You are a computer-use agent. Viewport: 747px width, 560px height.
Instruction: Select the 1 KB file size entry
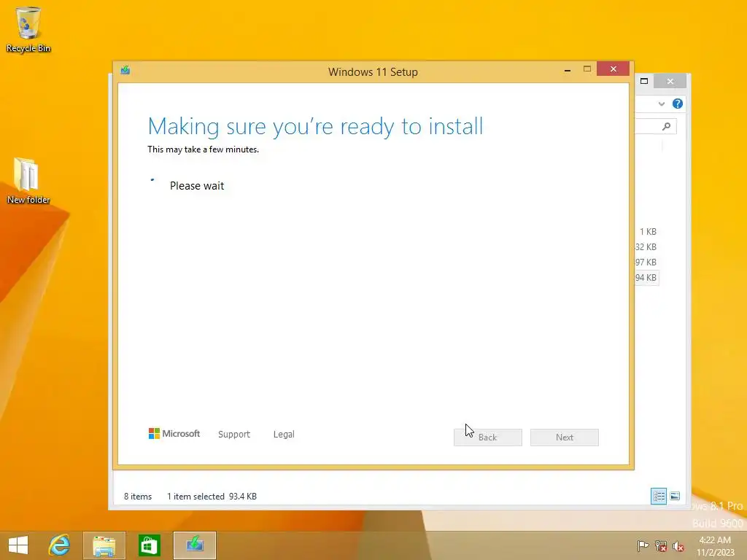(648, 232)
